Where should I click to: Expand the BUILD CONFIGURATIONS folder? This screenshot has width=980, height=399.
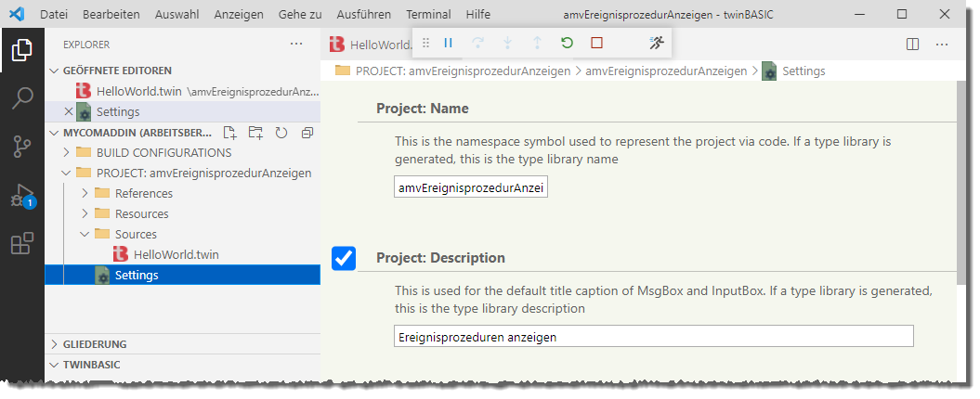coord(66,152)
